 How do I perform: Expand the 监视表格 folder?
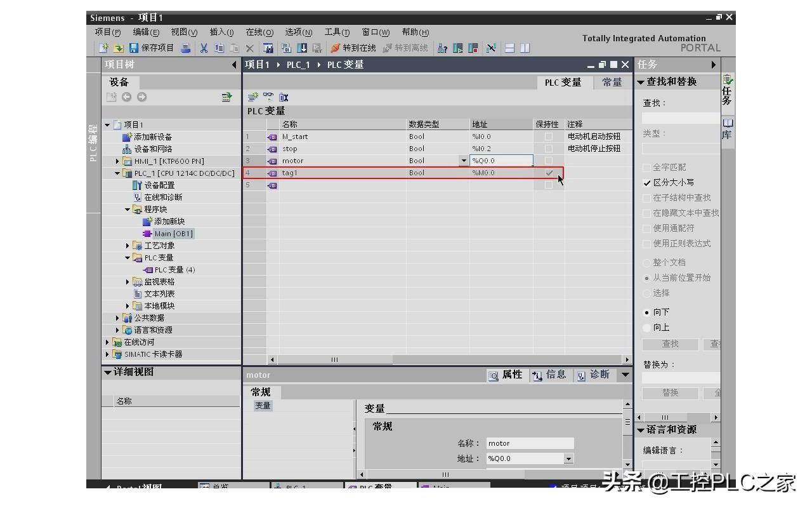coord(128,282)
